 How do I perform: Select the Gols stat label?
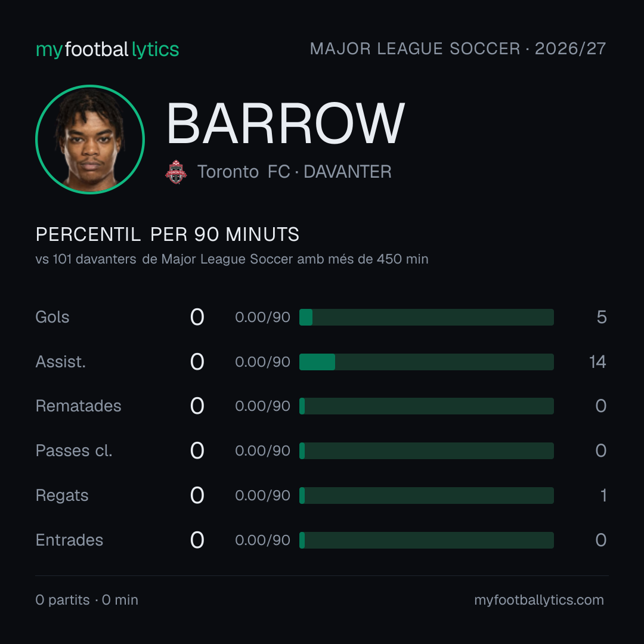click(x=52, y=317)
